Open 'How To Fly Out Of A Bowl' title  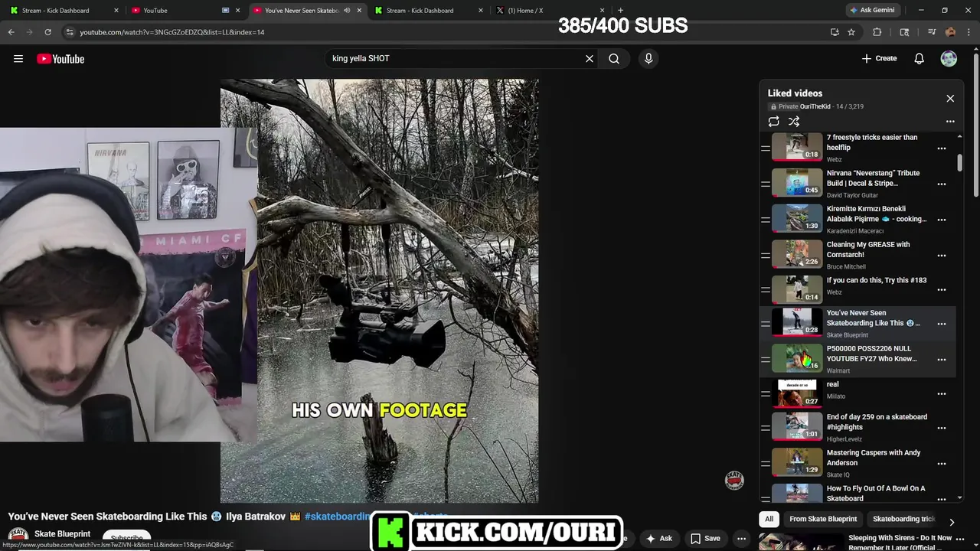(x=876, y=493)
